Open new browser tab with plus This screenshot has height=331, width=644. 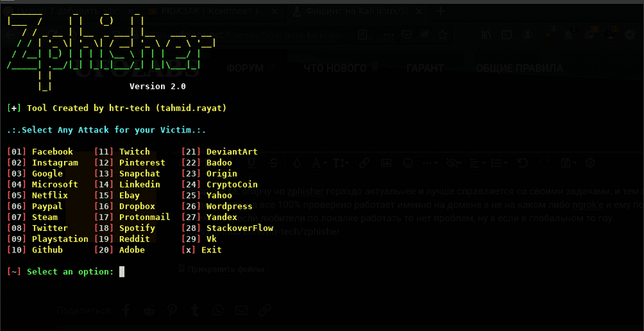[440, 12]
